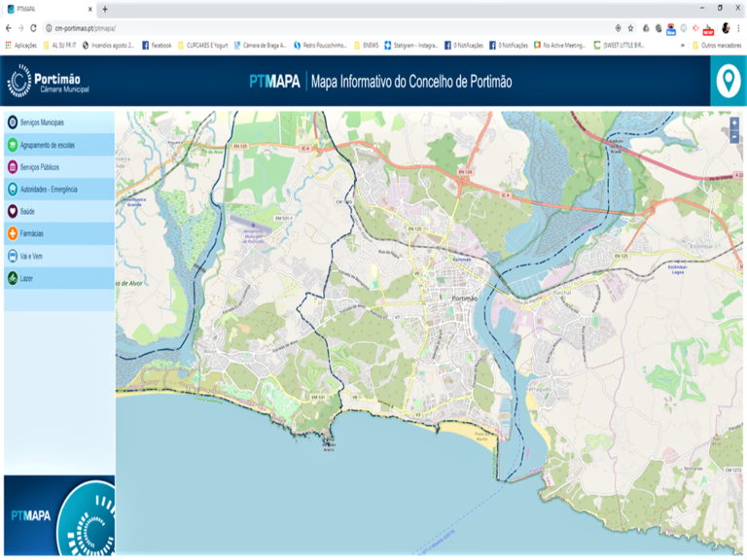Image resolution: width=747 pixels, height=560 pixels.
Task: Click the Saúde heart icon
Action: coord(12,211)
